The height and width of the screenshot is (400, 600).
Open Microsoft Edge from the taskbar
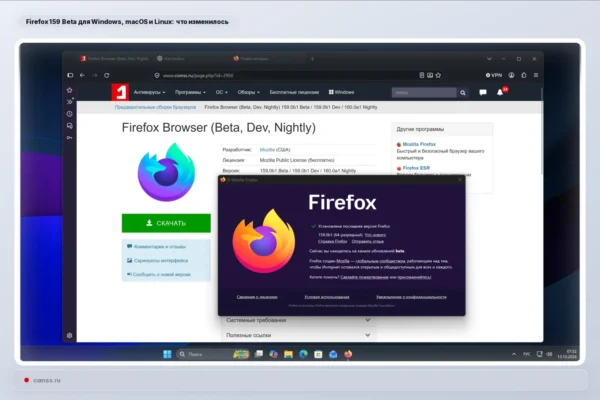coord(303,354)
